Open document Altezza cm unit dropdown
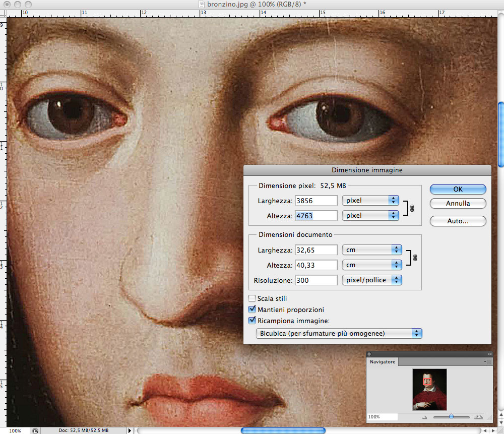This screenshot has width=504, height=434. 372,265
